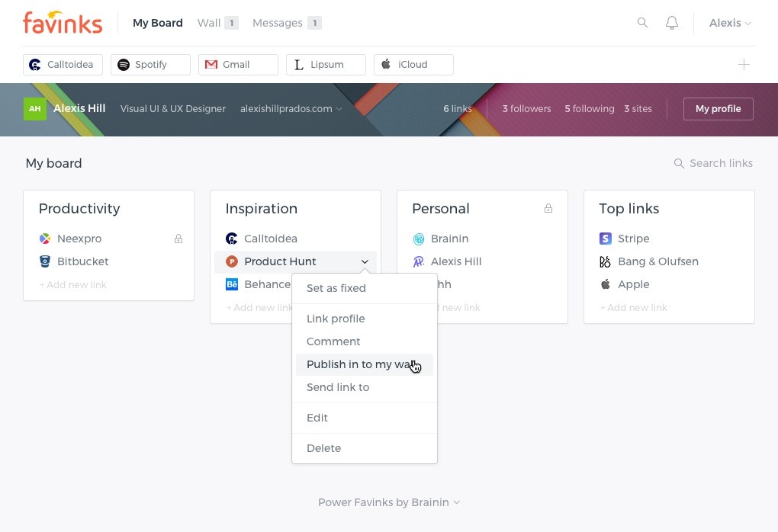Open the Alexis user dropdown
The width and height of the screenshot is (778, 532).
(730, 23)
